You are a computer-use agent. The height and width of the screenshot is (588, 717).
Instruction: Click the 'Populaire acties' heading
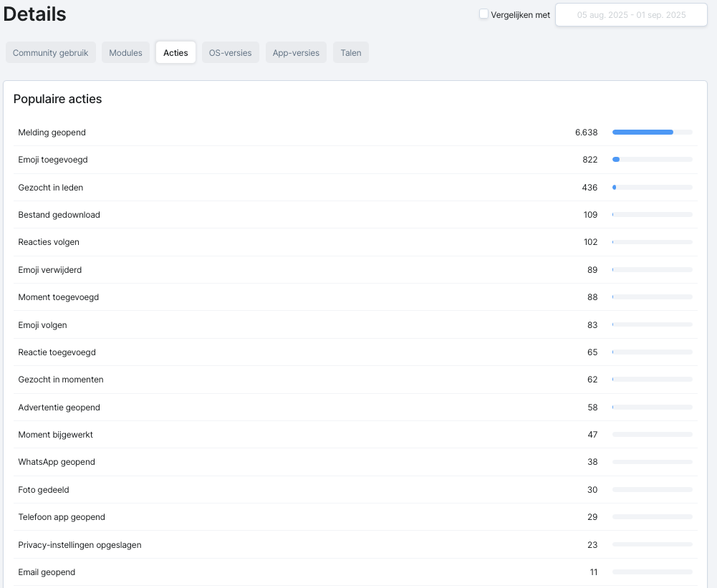57,100
